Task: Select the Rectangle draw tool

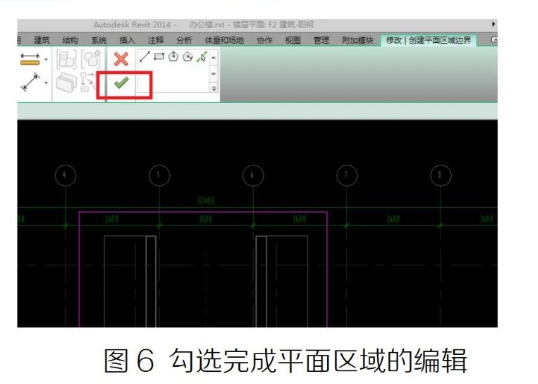Action: 159,56
